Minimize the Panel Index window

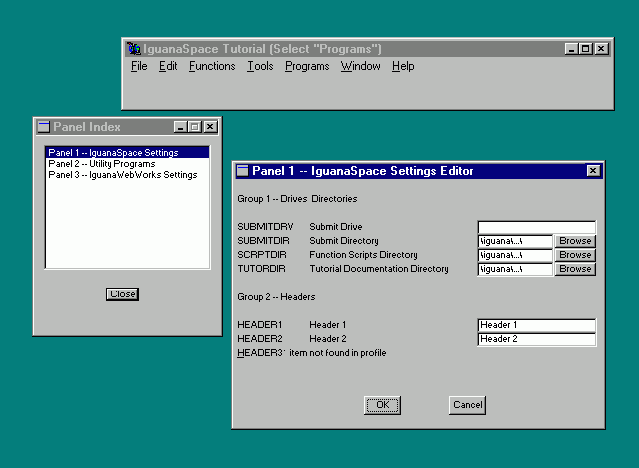tap(180, 127)
